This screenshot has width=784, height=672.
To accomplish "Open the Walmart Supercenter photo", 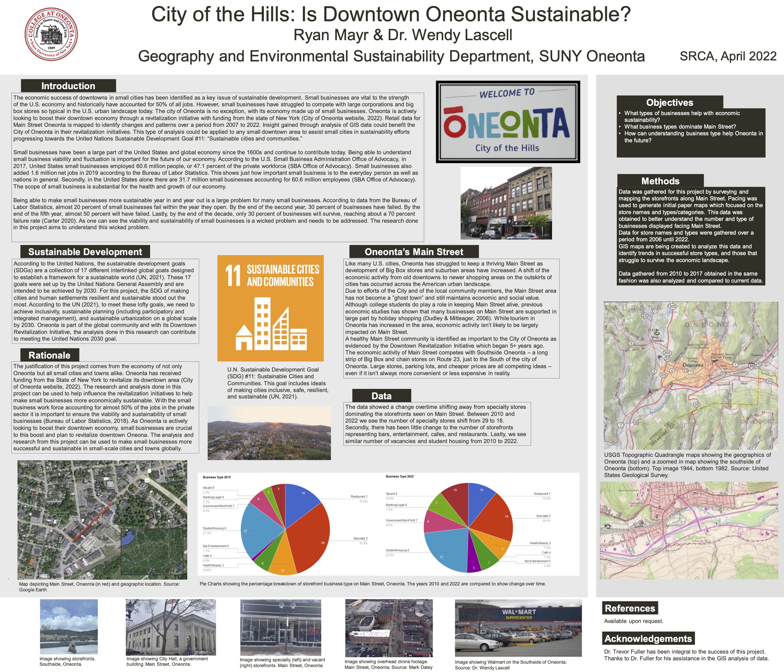I will (518, 628).
